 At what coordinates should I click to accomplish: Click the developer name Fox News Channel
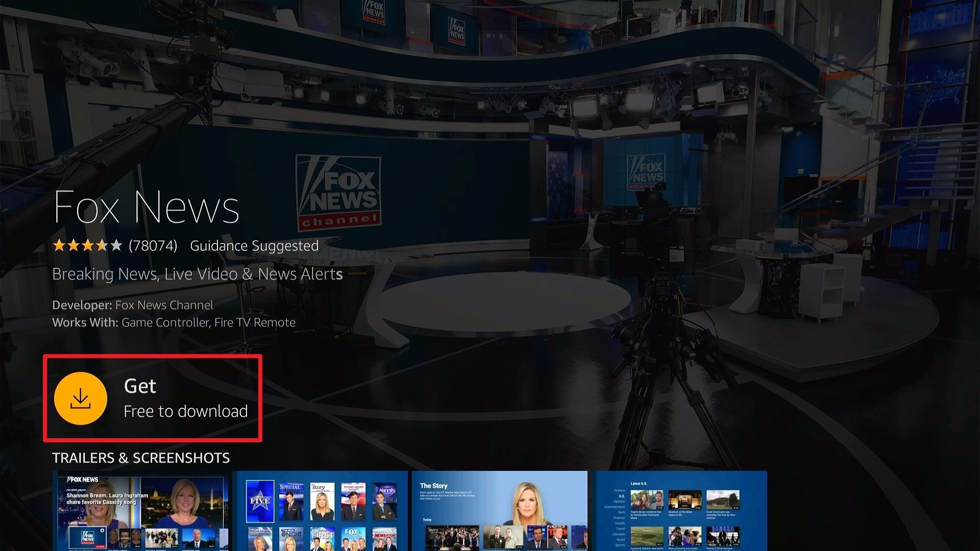164,305
